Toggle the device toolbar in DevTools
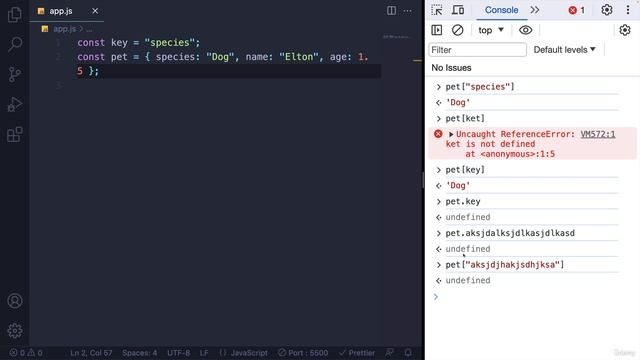This screenshot has width=640, height=360. (x=458, y=10)
